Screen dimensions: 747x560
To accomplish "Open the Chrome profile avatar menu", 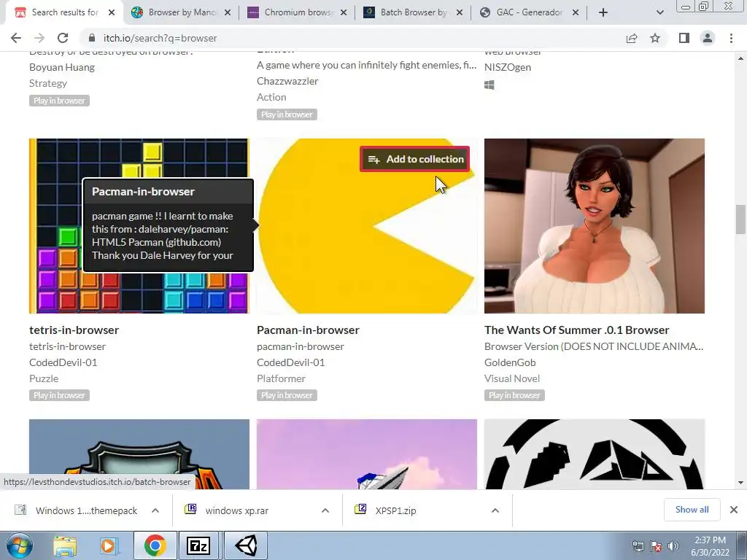I will pos(708,38).
